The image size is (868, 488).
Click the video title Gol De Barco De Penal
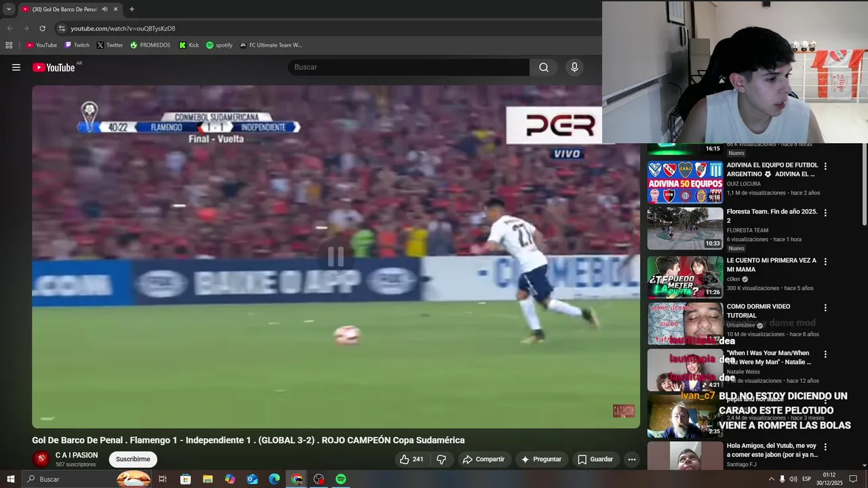point(248,441)
